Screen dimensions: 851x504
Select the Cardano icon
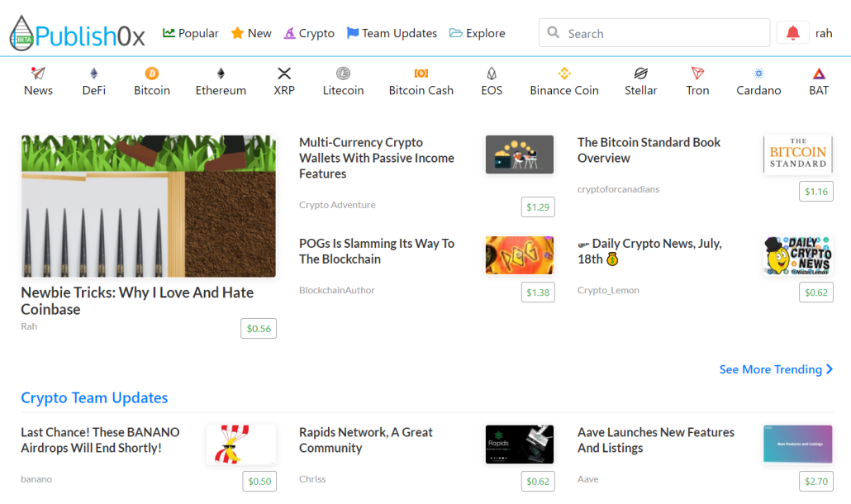pyautogui.click(x=758, y=74)
